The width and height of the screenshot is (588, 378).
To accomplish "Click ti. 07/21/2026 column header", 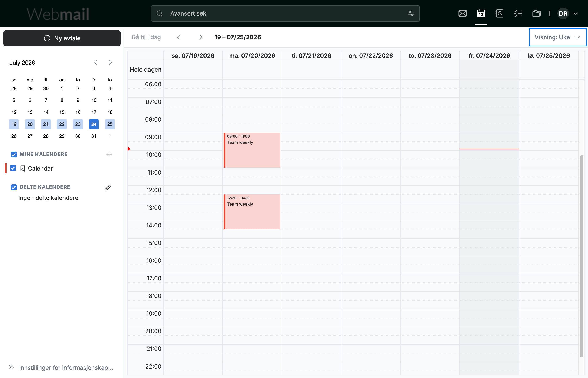I will [311, 56].
